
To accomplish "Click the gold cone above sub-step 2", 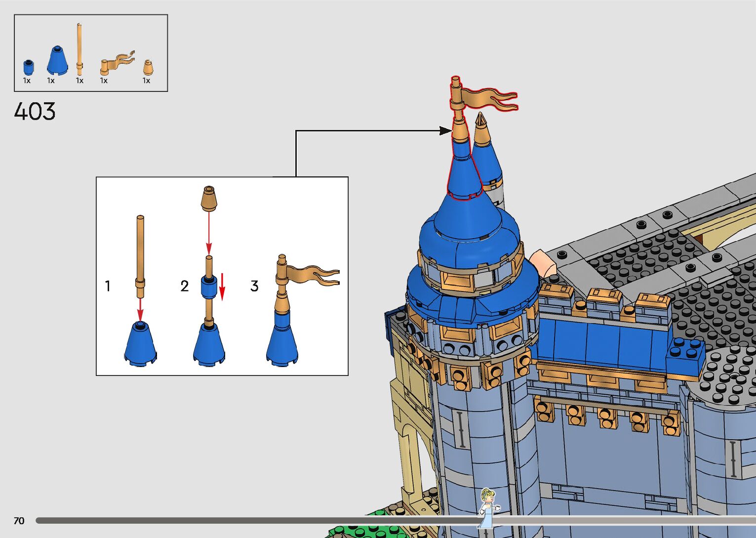I will 209,199.
